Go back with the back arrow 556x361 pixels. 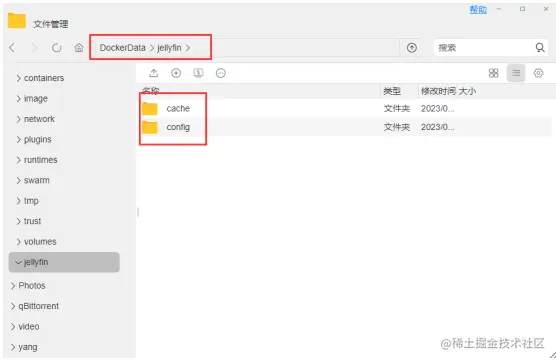pos(12,48)
